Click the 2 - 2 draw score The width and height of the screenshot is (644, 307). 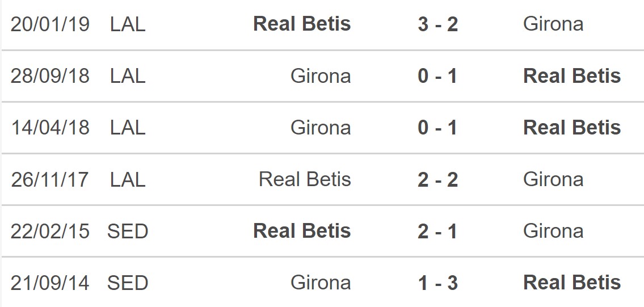437,179
